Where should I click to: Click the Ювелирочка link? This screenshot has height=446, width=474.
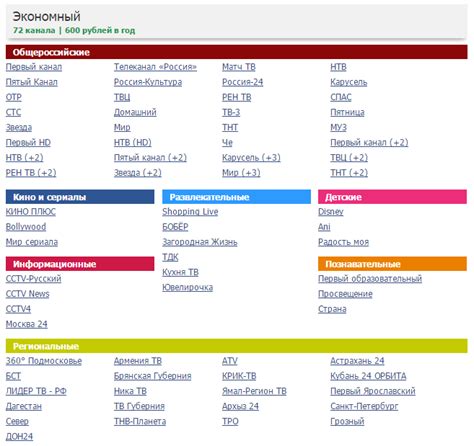pyautogui.click(x=188, y=287)
